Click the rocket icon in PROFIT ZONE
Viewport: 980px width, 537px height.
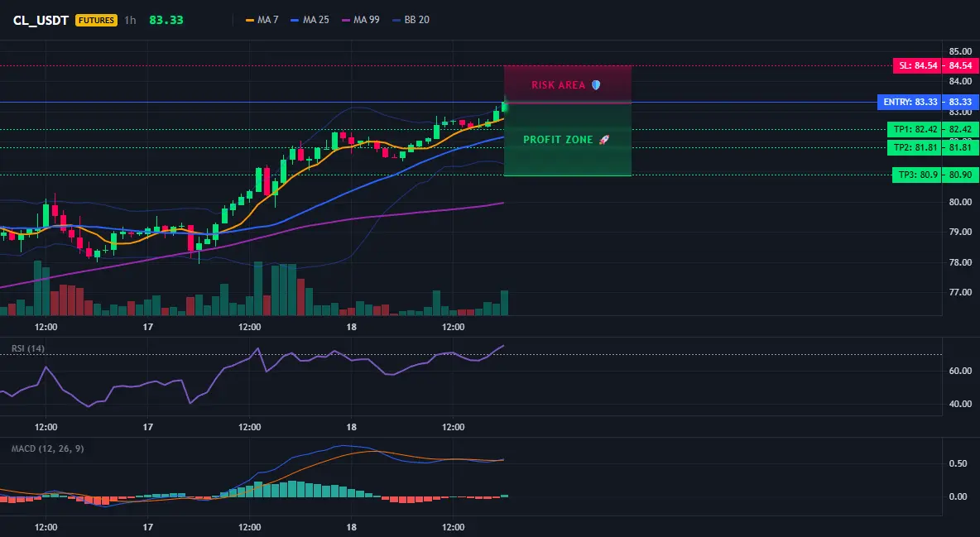click(x=603, y=139)
